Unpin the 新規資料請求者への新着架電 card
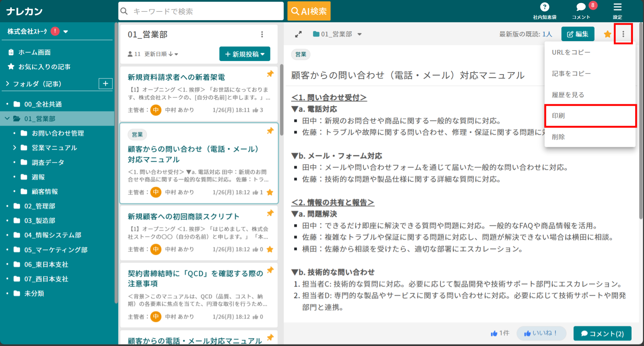 pyautogui.click(x=270, y=74)
